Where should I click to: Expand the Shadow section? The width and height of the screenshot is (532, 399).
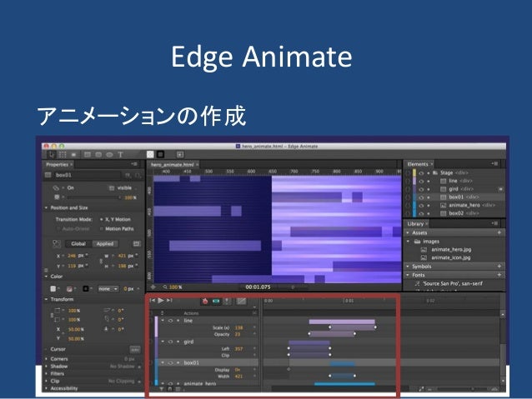[47, 367]
